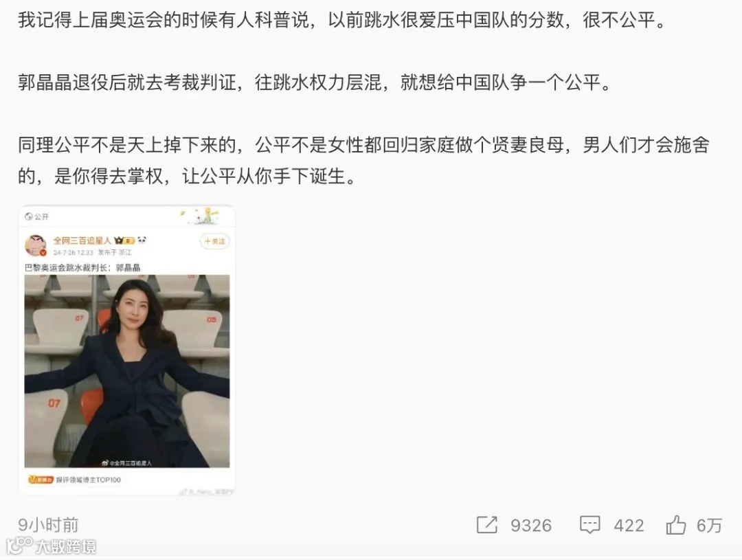This screenshot has width=742, height=560.
Task: Click the 巴黎奥运会跳水裁判长 caption text
Action: pyautogui.click(x=66, y=267)
